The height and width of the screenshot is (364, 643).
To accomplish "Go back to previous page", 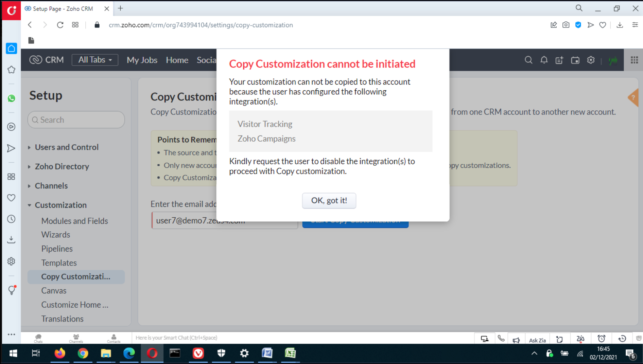I will coord(30,25).
